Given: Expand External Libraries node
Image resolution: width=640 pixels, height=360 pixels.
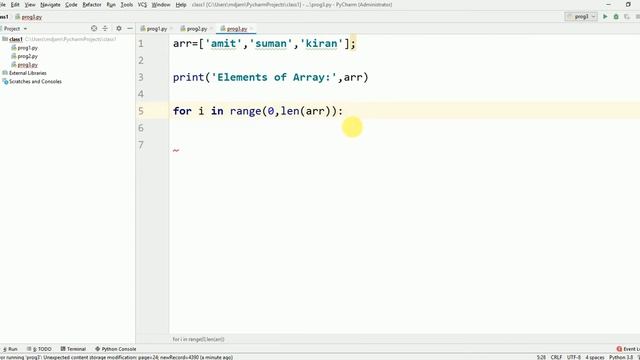Looking at the screenshot, I should [28, 73].
